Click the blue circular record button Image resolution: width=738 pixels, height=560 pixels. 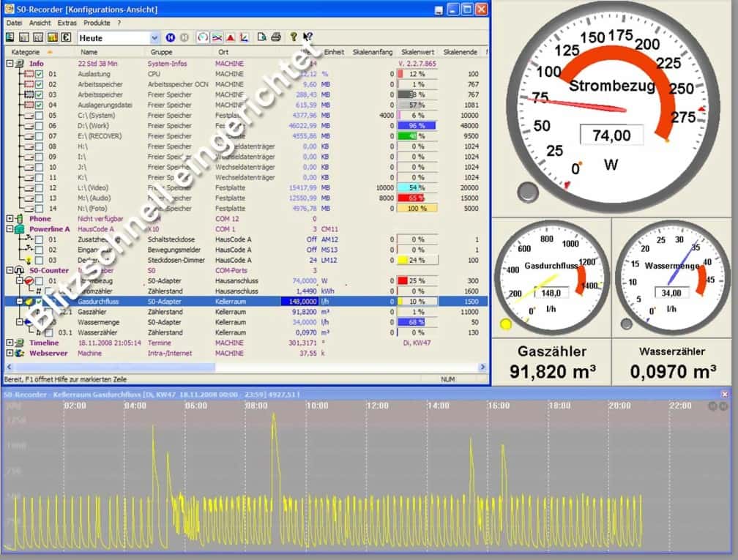click(171, 37)
